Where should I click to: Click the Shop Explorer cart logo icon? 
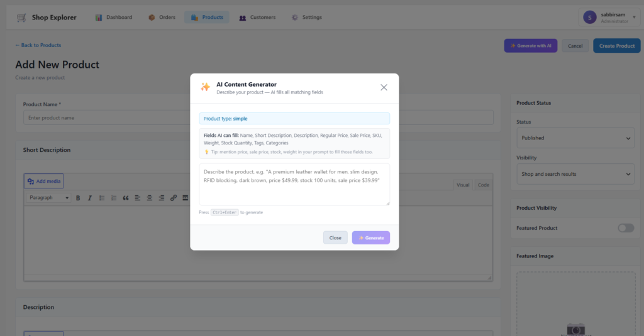pyautogui.click(x=21, y=18)
